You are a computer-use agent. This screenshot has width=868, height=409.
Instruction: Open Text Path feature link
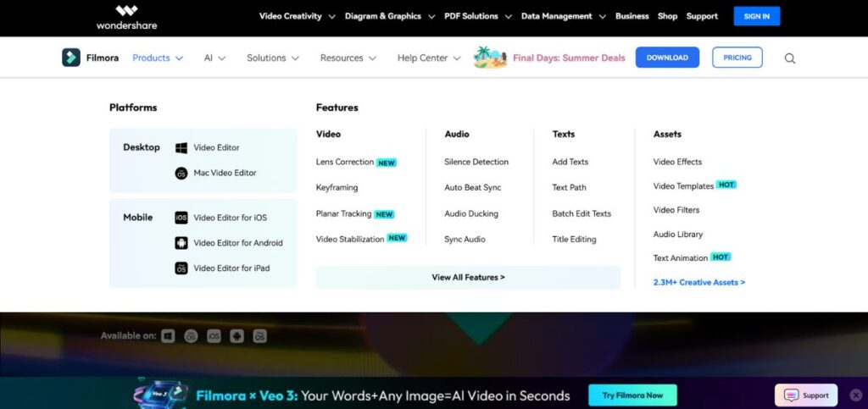tap(569, 187)
